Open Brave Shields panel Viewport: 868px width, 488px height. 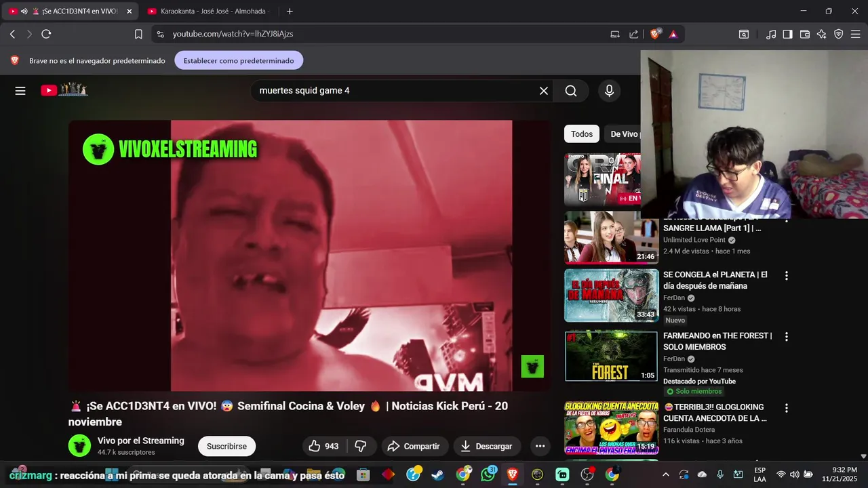pos(656,34)
